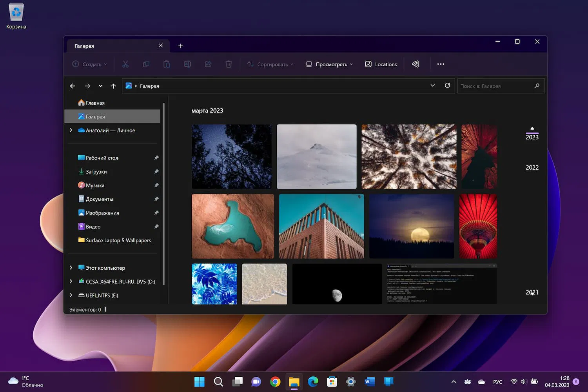Add a new tab with plus icon
This screenshot has width=588, height=392.
[x=180, y=46]
